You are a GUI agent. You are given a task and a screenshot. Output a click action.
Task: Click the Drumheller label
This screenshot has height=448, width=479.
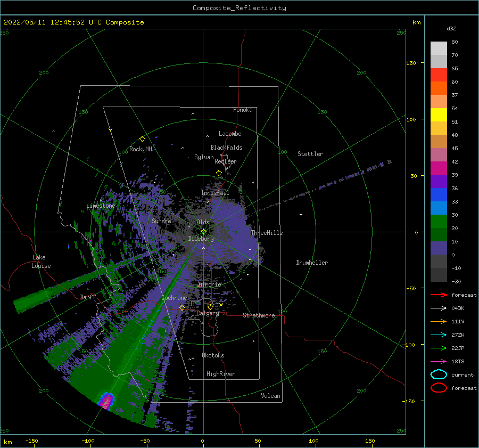312,263
